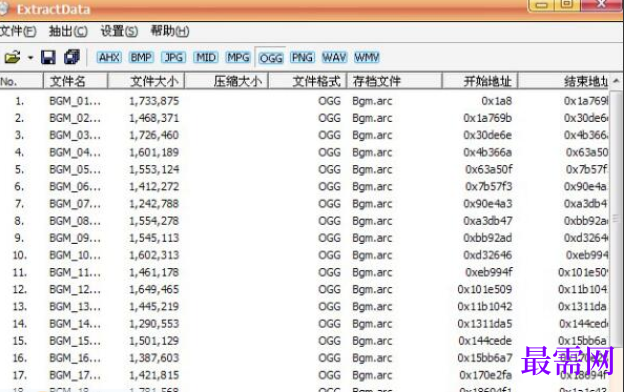Select the BGM_02... file row
The image size is (633, 392).
(304, 118)
